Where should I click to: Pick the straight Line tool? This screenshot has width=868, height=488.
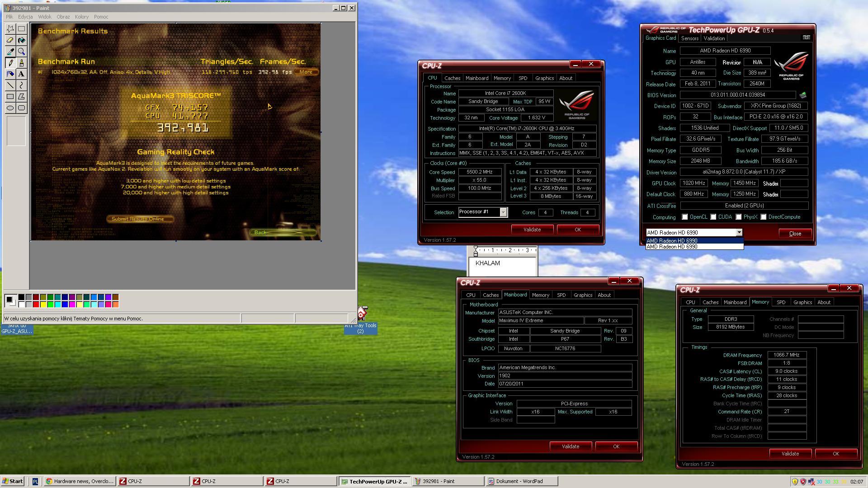coord(10,85)
